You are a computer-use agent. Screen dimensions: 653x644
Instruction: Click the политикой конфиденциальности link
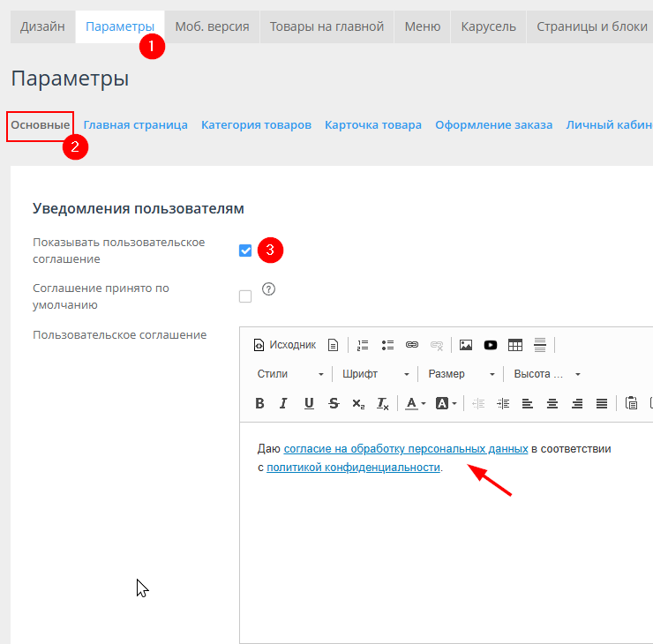[x=353, y=468]
